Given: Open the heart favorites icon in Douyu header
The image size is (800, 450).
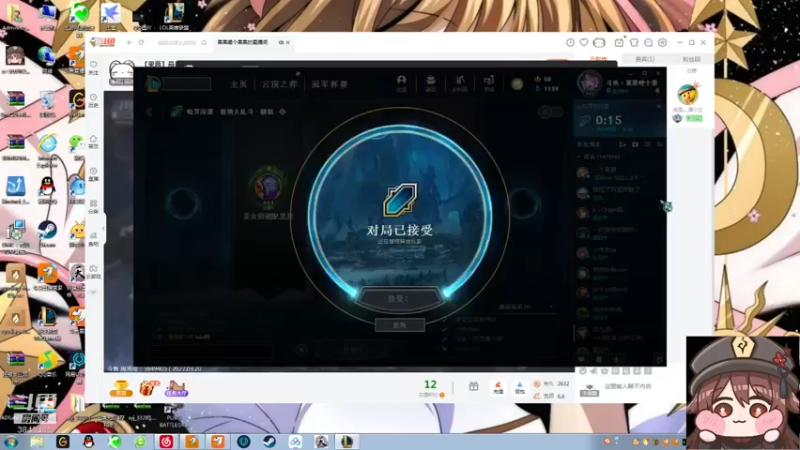Looking at the screenshot, I should (584, 42).
